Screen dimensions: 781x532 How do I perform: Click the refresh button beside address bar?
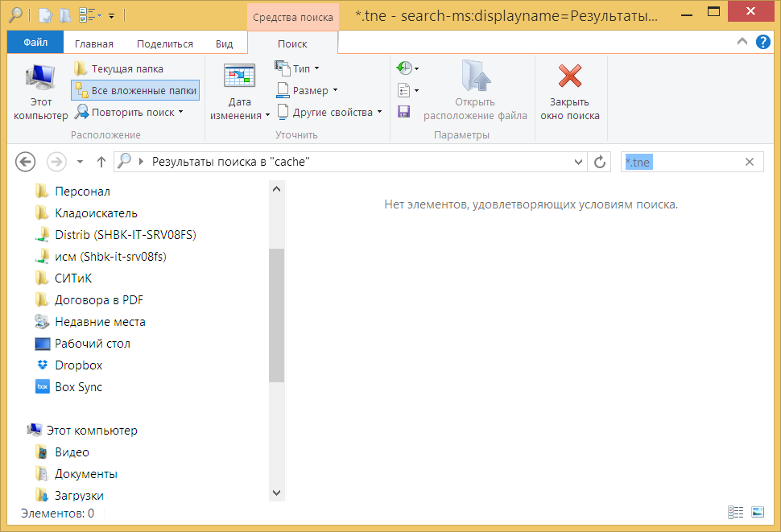pyautogui.click(x=600, y=162)
